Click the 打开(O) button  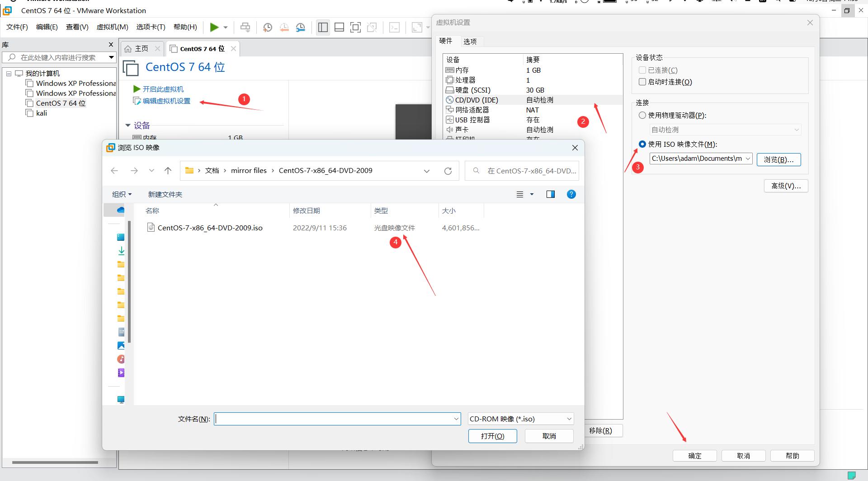[493, 436]
